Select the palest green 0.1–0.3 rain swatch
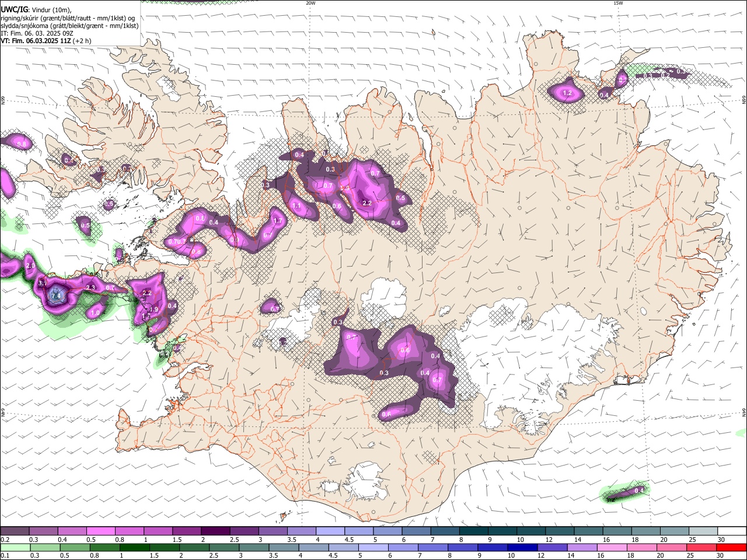The height and width of the screenshot is (560, 747). 15,547
